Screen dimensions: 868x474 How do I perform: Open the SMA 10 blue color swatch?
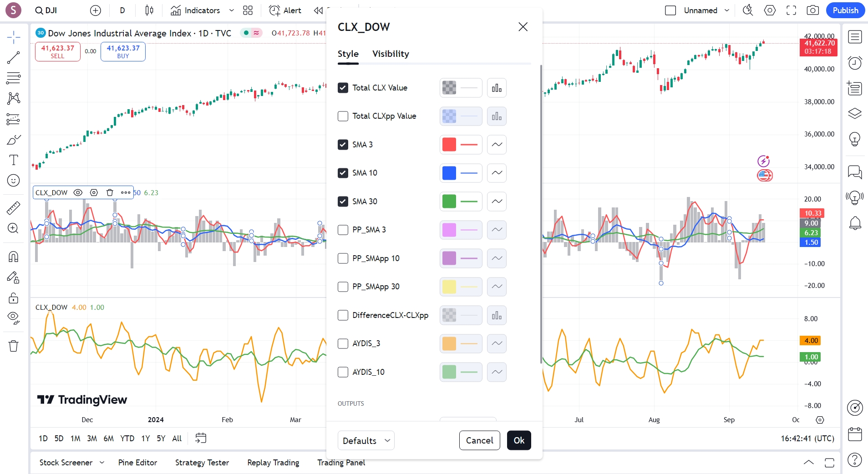click(x=449, y=173)
